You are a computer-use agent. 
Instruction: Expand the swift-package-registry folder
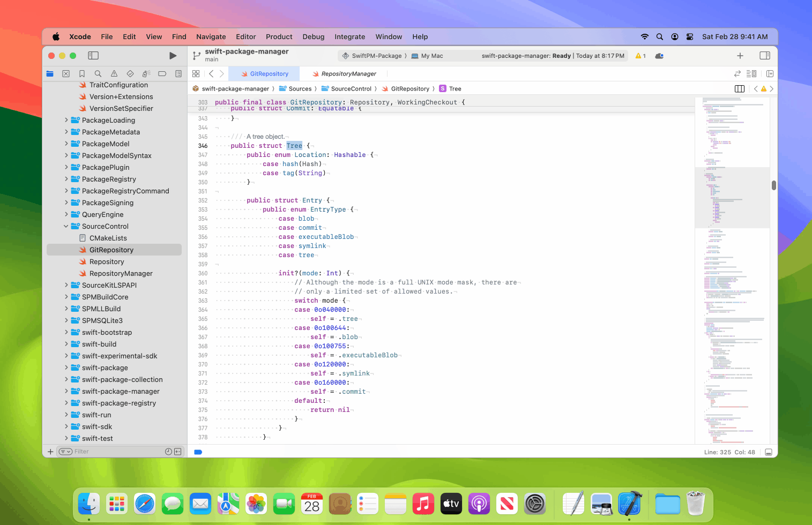[66, 403]
